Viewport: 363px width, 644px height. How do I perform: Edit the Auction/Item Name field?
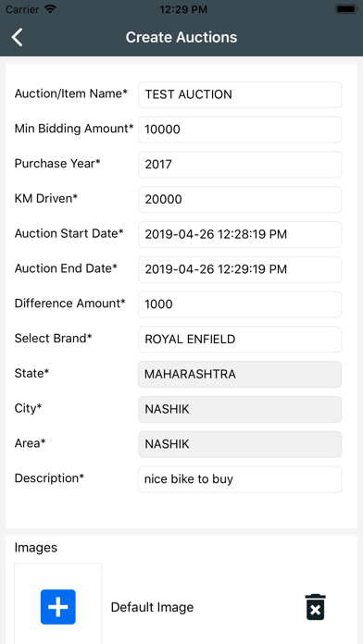(240, 94)
